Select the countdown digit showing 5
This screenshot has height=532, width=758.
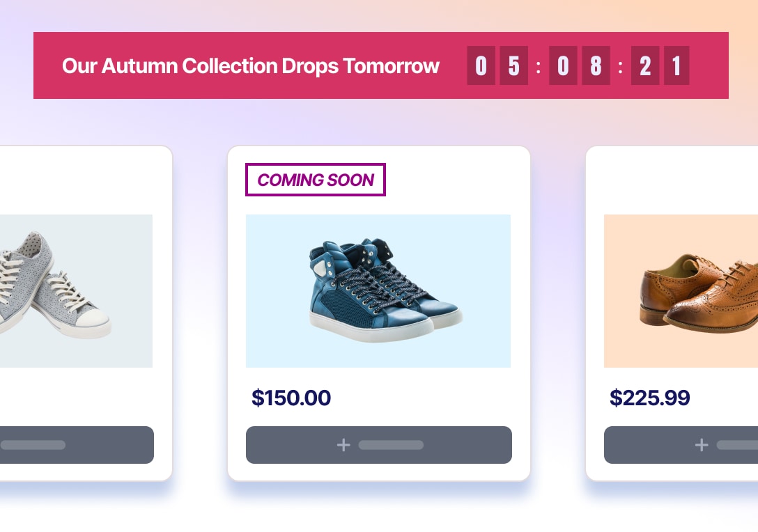(513, 65)
